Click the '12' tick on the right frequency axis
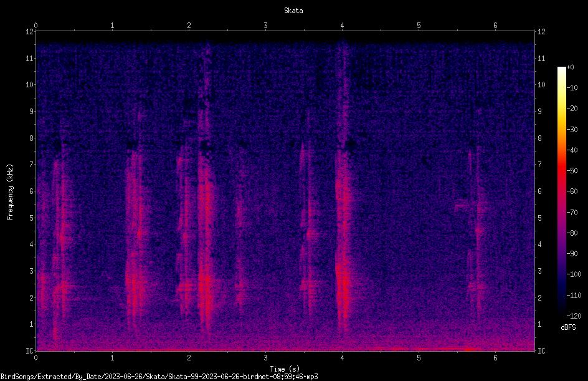 [541, 32]
